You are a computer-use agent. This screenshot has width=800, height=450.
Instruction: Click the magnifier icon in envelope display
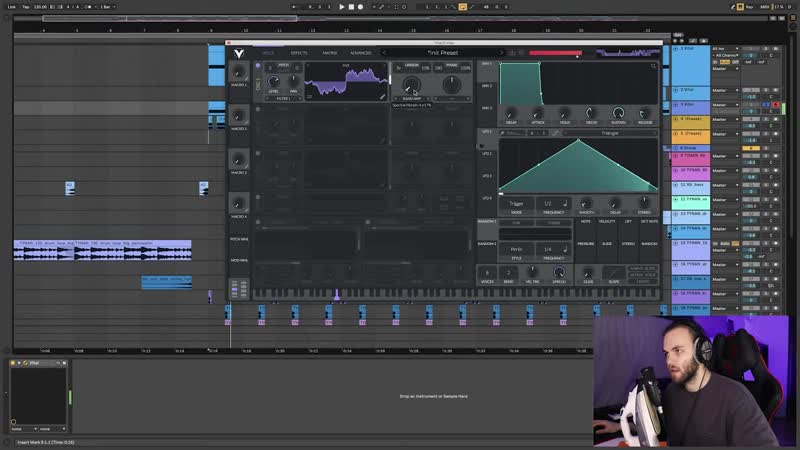point(653,67)
